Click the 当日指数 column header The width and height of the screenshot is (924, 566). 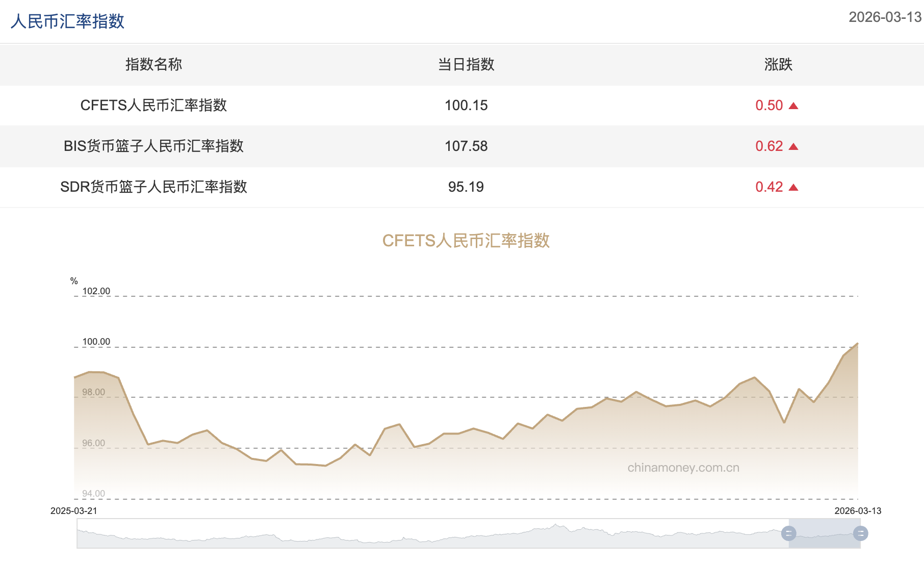(466, 65)
